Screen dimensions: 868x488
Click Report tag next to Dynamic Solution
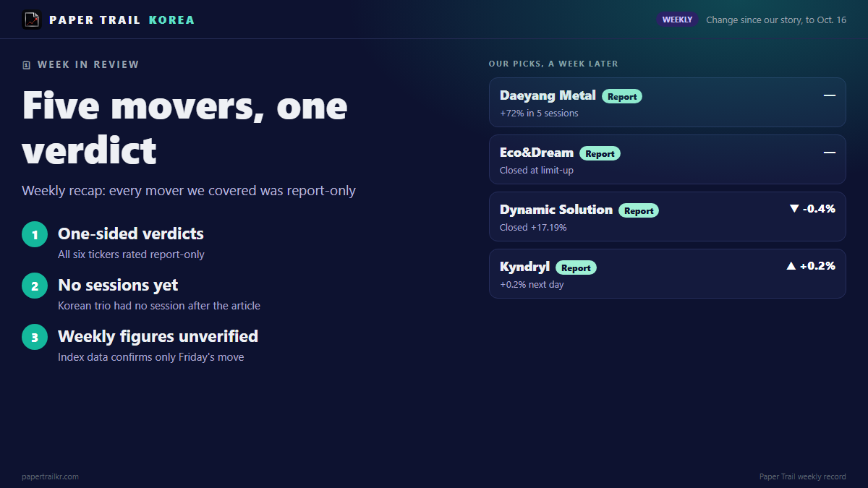639,210
